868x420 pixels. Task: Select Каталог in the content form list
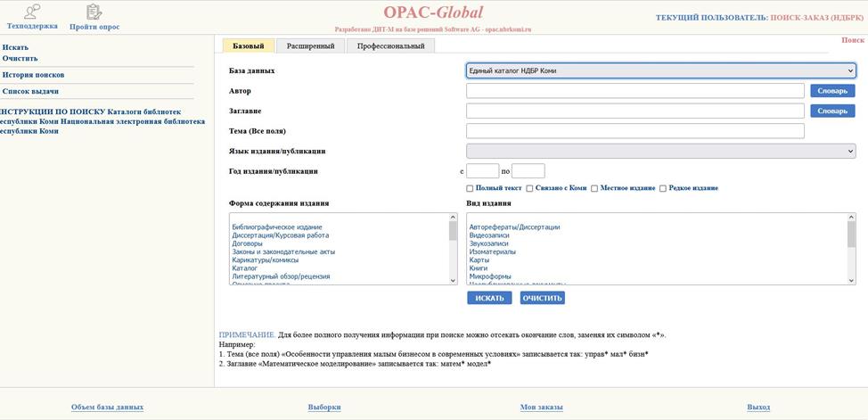[245, 268]
